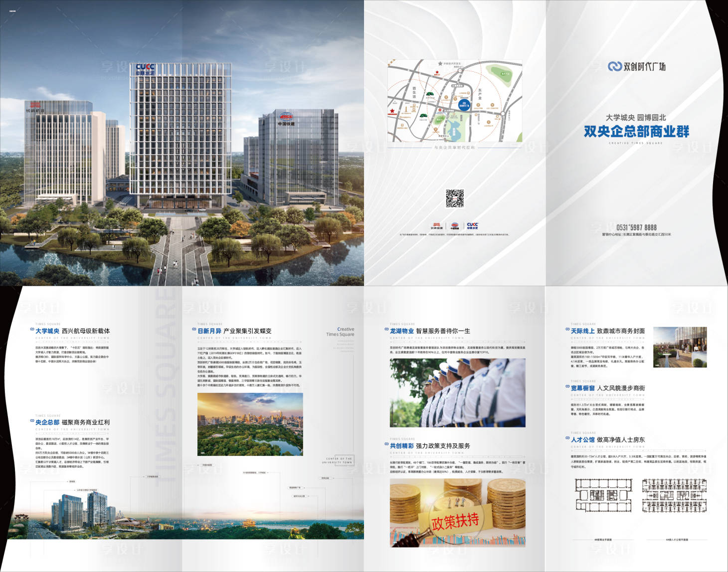728x572 pixels.
Task: Click the grey star at the top of the map
Action: click(440, 63)
